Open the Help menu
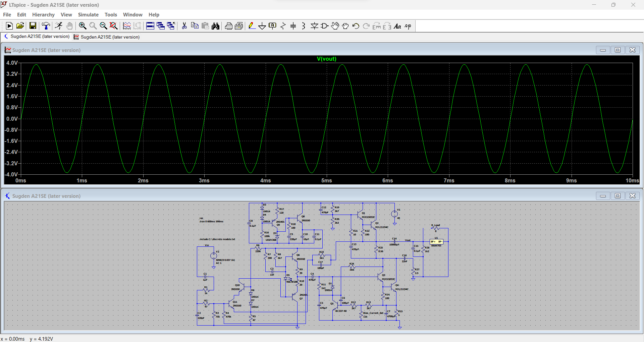The image size is (644, 342). [154, 15]
